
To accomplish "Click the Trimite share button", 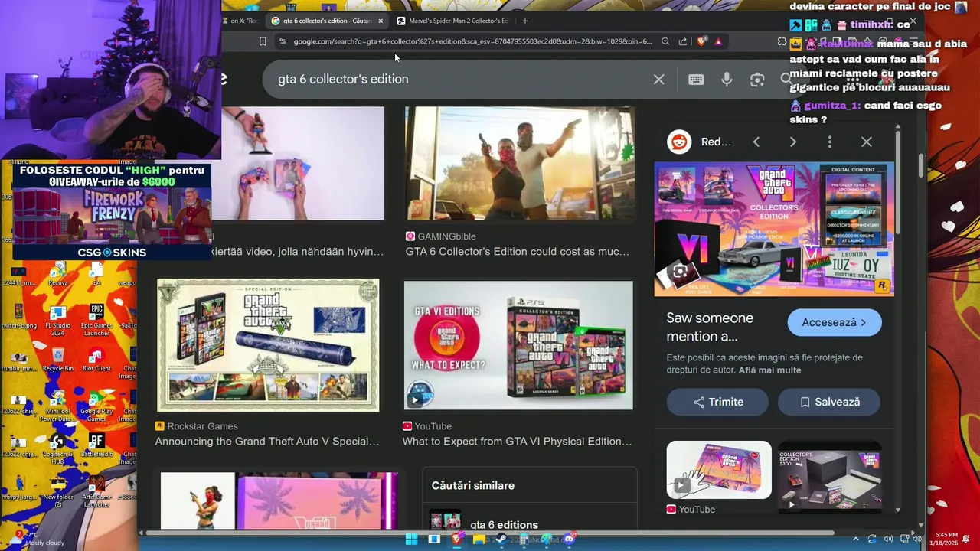I will tap(717, 402).
